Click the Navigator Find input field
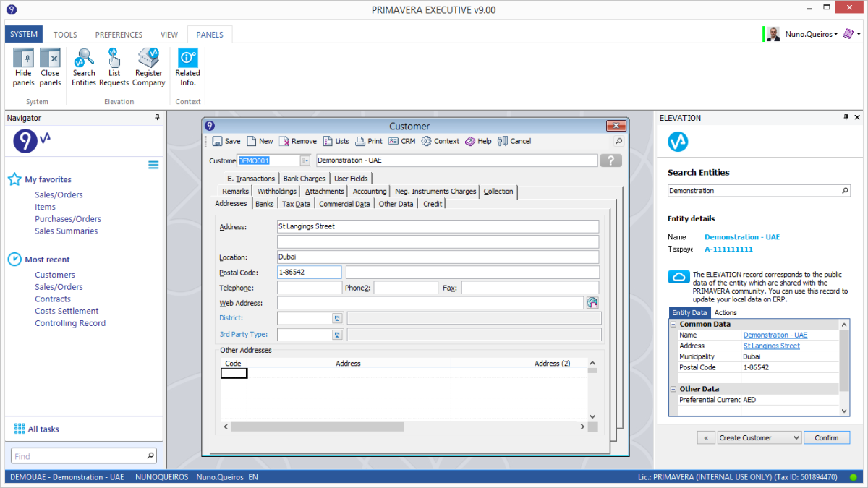Screen dimensions: 868x488 (x=78, y=456)
